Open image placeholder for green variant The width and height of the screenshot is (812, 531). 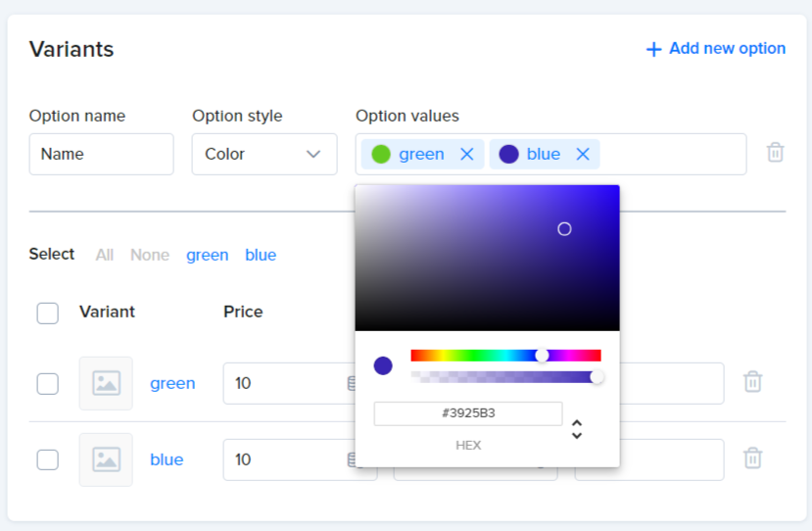[106, 383]
